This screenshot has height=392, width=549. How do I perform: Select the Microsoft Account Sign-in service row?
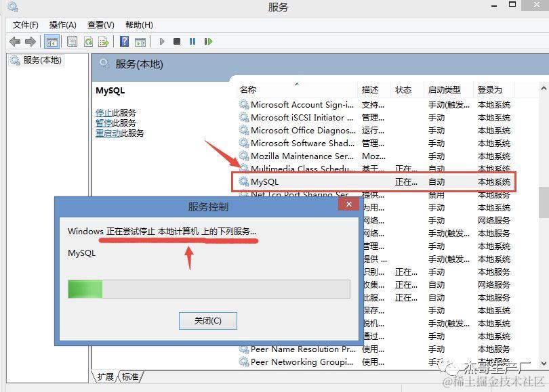click(375, 104)
